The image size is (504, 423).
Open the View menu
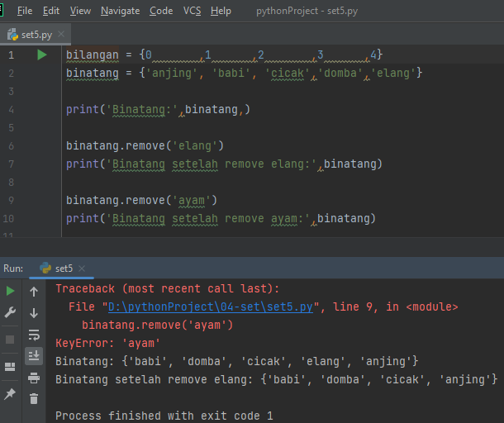point(80,11)
